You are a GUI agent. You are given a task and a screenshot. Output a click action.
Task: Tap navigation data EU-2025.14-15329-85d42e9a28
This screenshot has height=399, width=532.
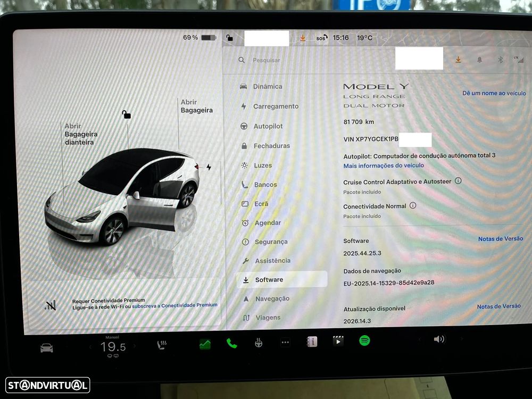click(389, 282)
